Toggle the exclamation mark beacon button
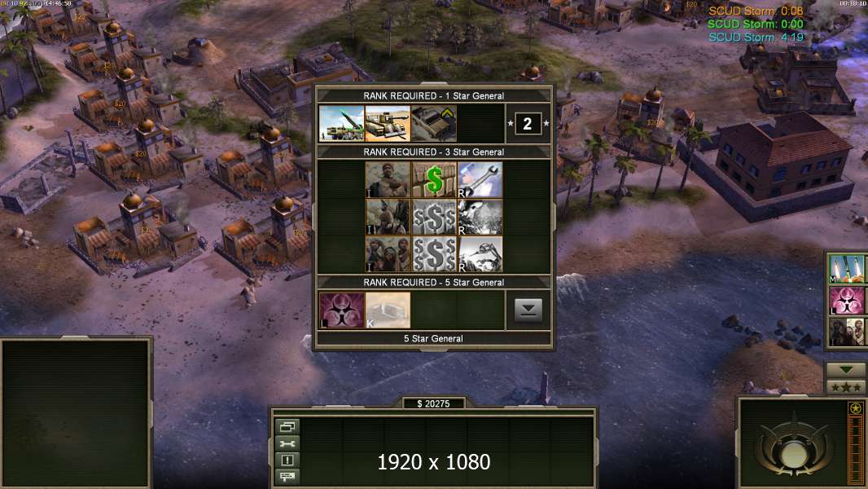 pos(287,460)
